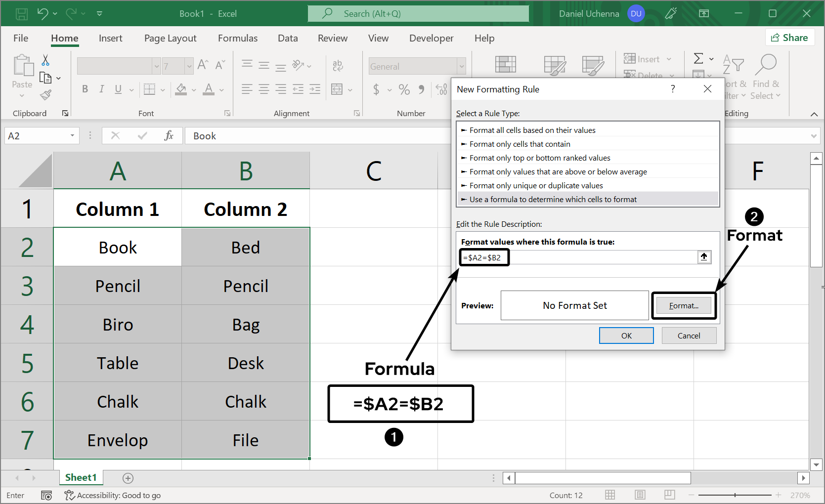Viewport: 825px width, 504px height.
Task: Click the AutoSum sigma icon
Action: (x=698, y=59)
